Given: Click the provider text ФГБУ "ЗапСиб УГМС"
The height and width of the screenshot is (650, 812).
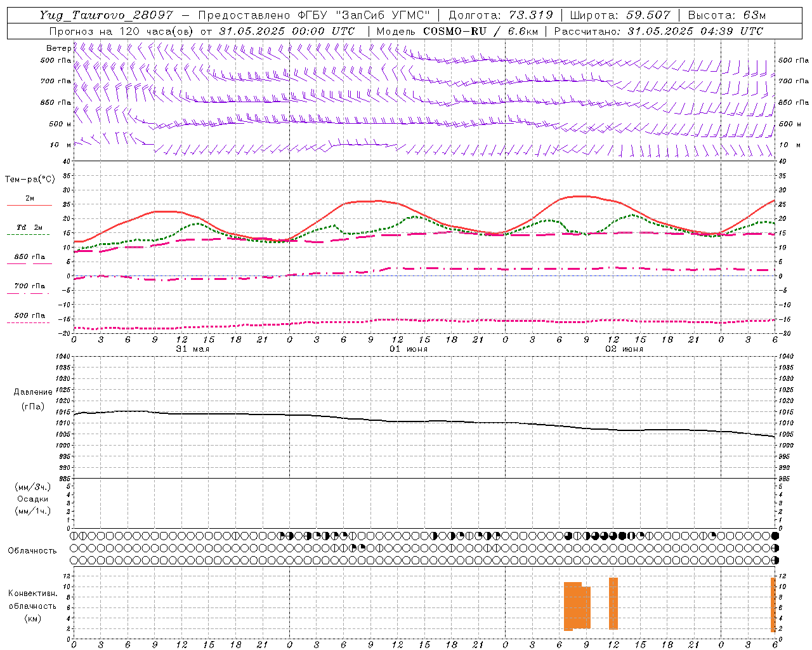Looking at the screenshot, I should tap(363, 15).
